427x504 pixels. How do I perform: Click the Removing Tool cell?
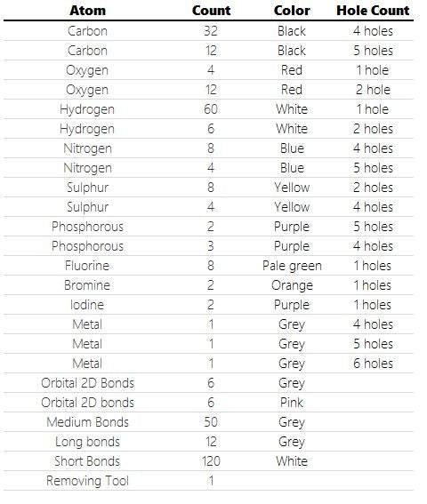[87, 481]
